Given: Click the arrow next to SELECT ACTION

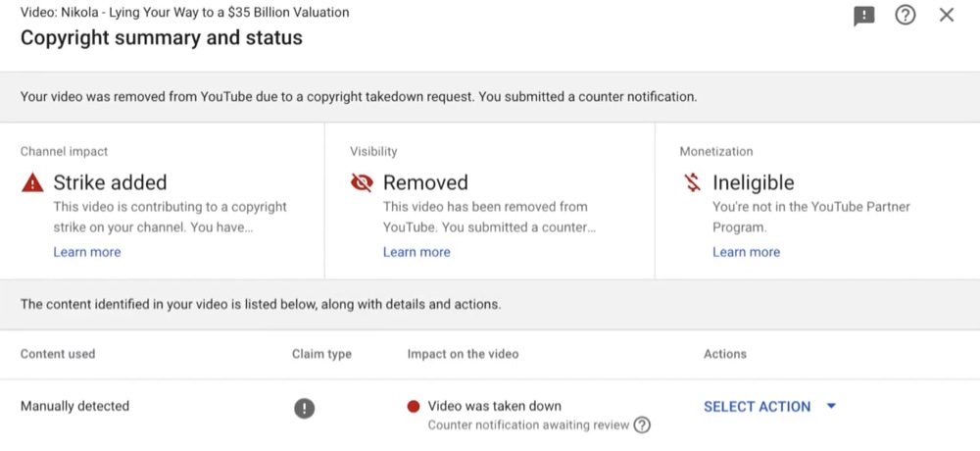Looking at the screenshot, I should click(x=831, y=406).
